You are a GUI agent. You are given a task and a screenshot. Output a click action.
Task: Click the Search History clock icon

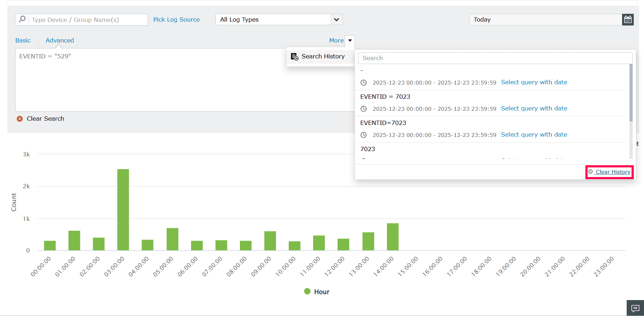pos(294,57)
